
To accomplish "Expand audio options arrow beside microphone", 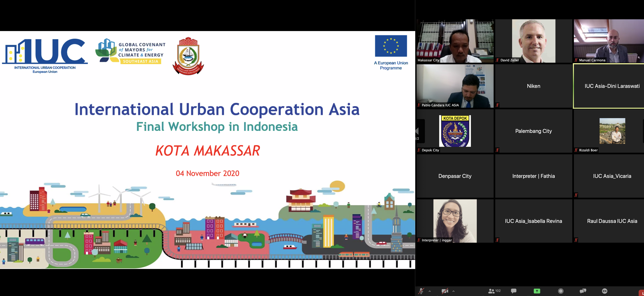I will [430, 291].
